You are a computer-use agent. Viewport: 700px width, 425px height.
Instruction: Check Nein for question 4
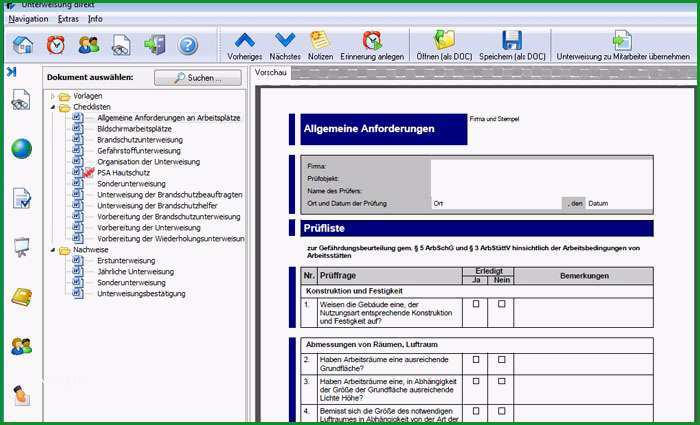click(501, 411)
